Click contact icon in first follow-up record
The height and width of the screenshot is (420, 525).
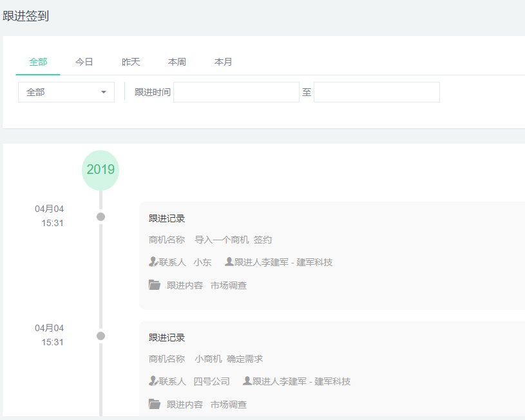pos(153,262)
